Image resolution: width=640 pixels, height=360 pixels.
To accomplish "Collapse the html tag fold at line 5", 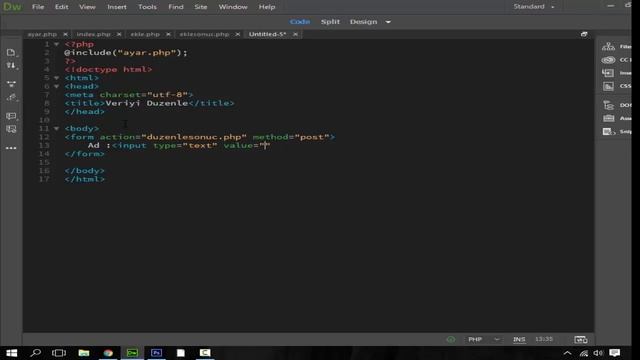I will [57, 78].
